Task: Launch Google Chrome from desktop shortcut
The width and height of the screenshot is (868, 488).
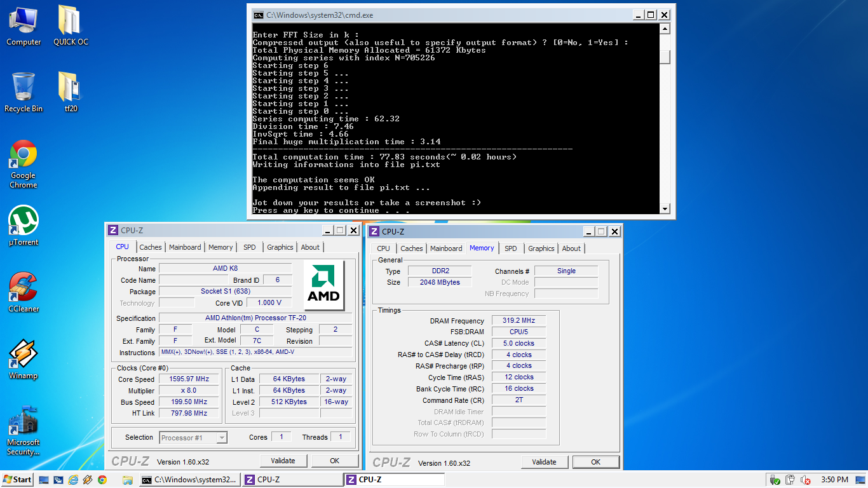Action: click(x=24, y=164)
